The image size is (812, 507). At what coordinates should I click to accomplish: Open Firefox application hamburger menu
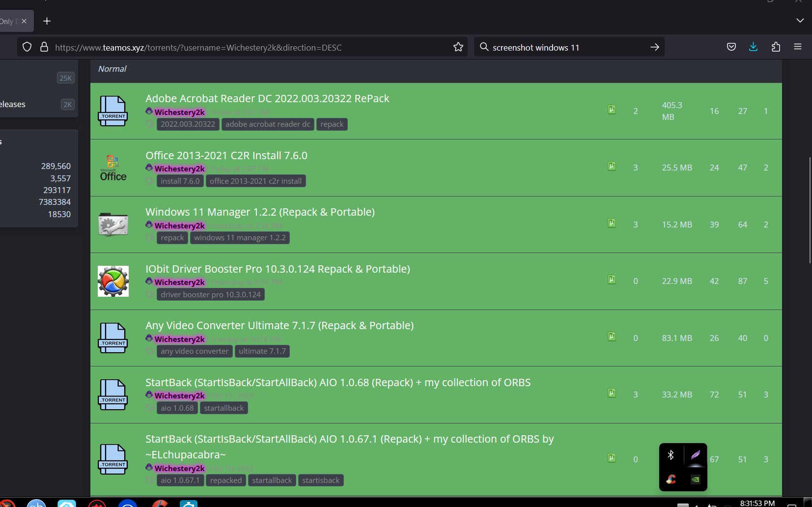click(x=798, y=47)
